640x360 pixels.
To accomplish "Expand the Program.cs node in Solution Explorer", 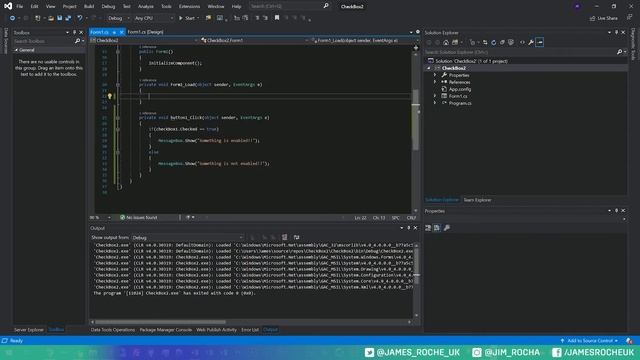I will pos(435,103).
